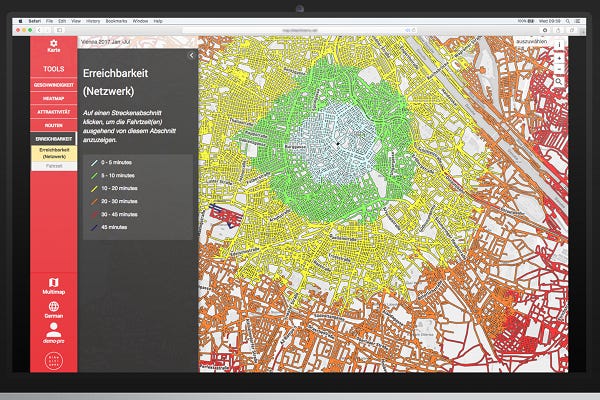Show Safari tab overview button
The image size is (600, 400).
coord(572,30)
